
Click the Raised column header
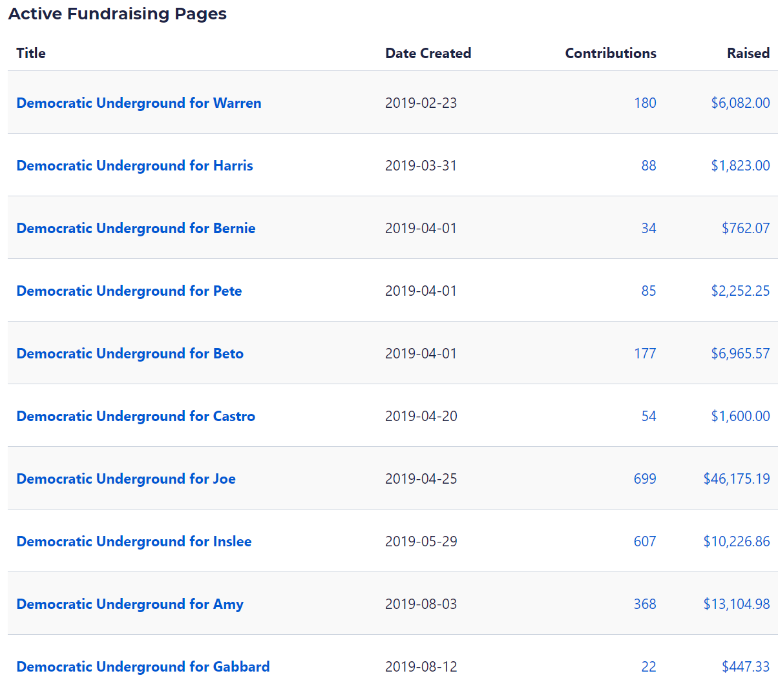coord(748,54)
